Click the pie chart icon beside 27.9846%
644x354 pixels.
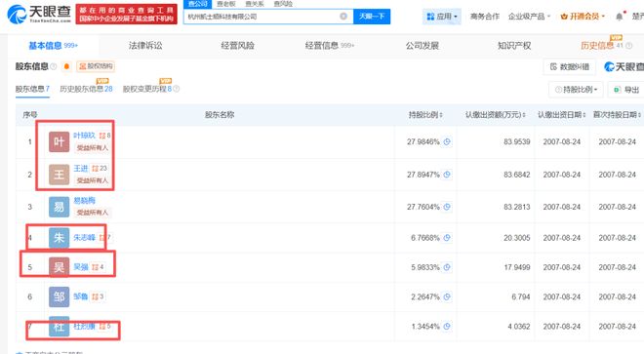[447, 141]
